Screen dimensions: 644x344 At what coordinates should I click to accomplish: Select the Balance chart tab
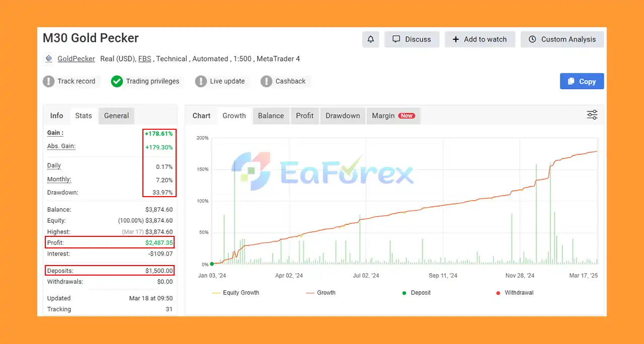[271, 116]
